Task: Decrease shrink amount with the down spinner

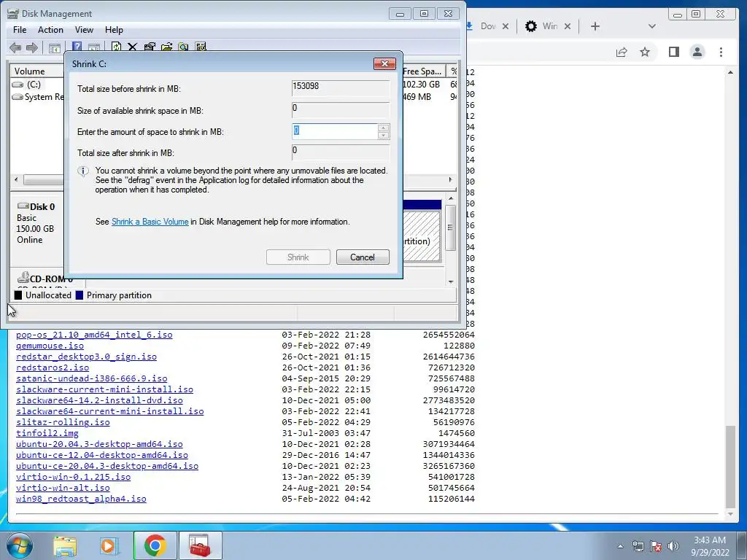Action: 383,135
